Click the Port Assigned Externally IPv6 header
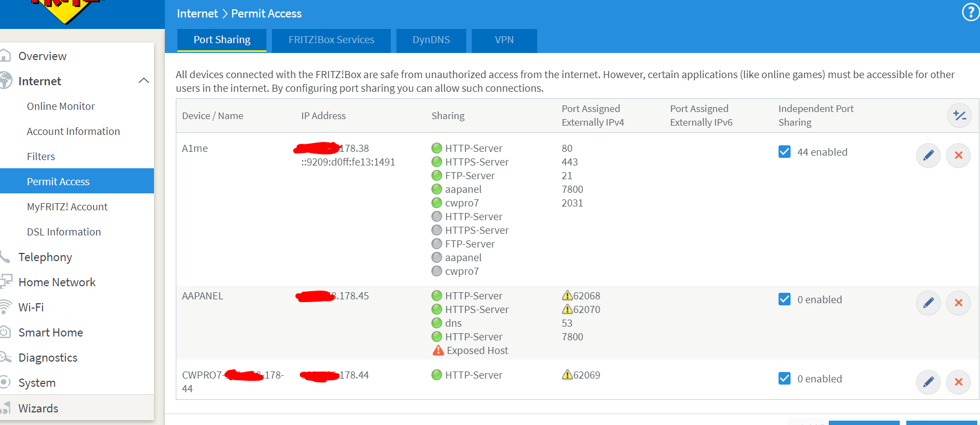The image size is (980, 425). pyautogui.click(x=701, y=115)
